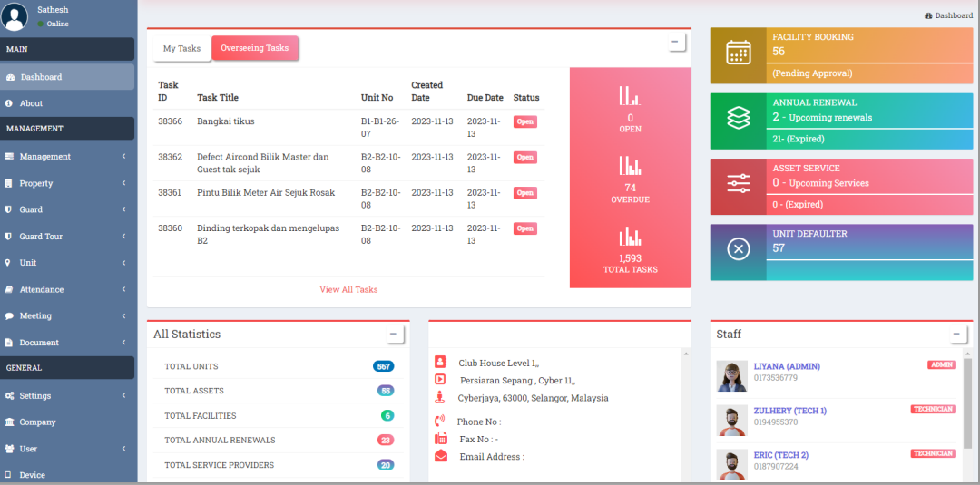Click the View All Tasks link

click(x=348, y=290)
